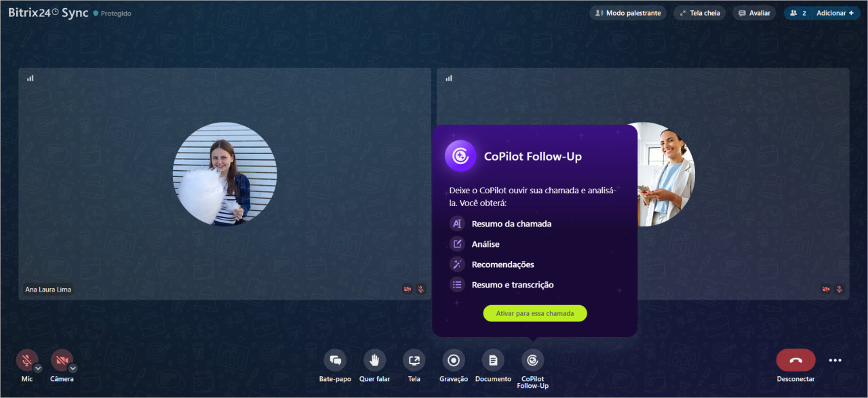Click the Deixe o CoPilot ouvir description text
This screenshot has width=868, height=398.
[533, 197]
